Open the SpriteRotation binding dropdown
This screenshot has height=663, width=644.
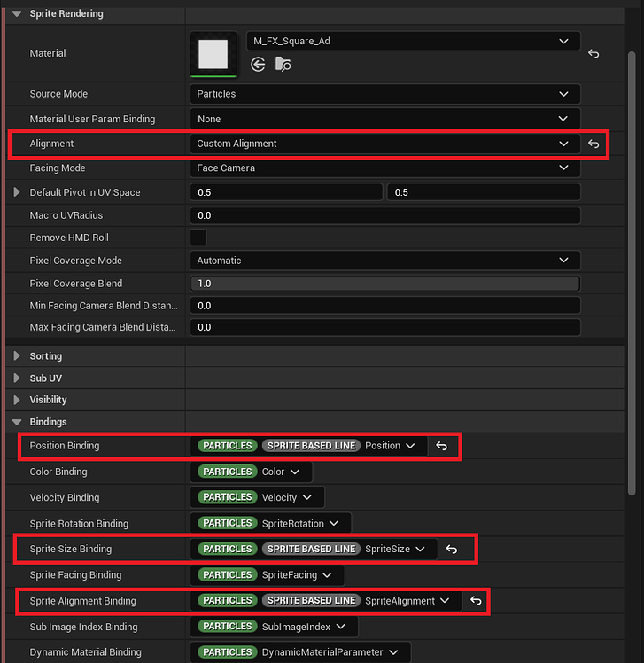click(270, 523)
